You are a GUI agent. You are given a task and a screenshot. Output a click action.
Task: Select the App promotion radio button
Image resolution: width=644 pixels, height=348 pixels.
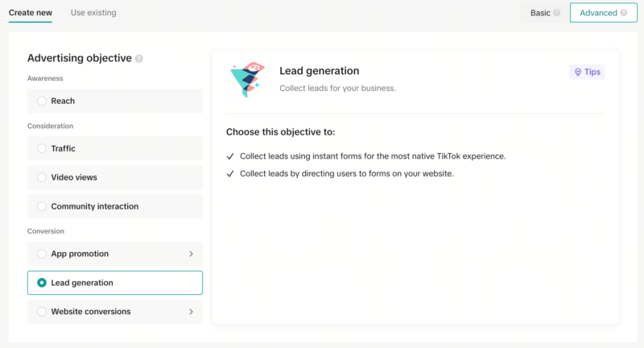click(x=42, y=254)
